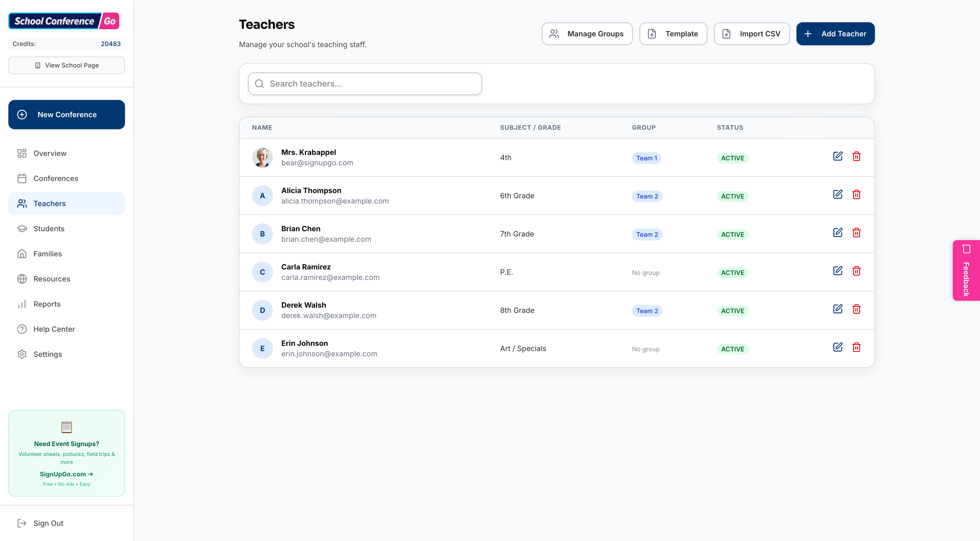This screenshot has height=541, width=980.
Task: Open Resources using the globe icon
Action: click(22, 279)
